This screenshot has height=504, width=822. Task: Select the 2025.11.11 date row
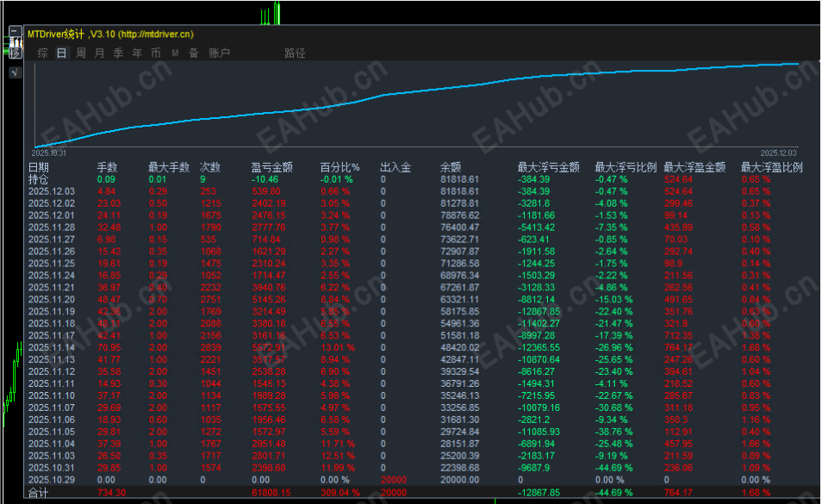52,383
